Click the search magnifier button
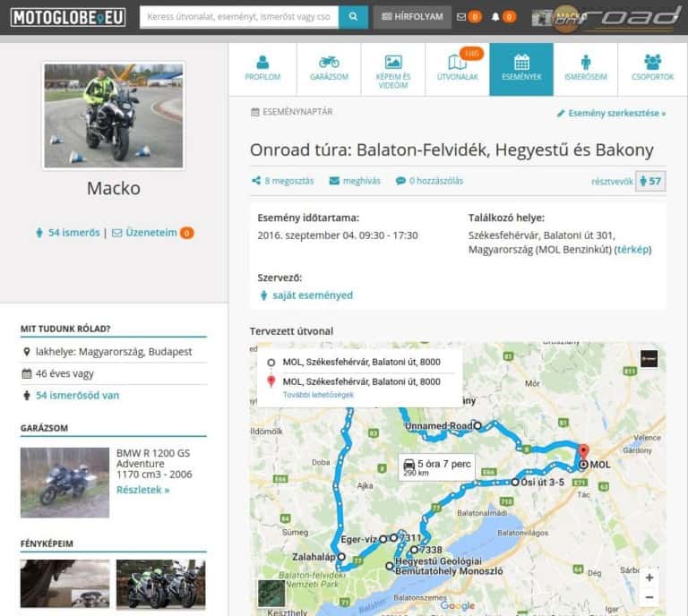 pos(353,16)
